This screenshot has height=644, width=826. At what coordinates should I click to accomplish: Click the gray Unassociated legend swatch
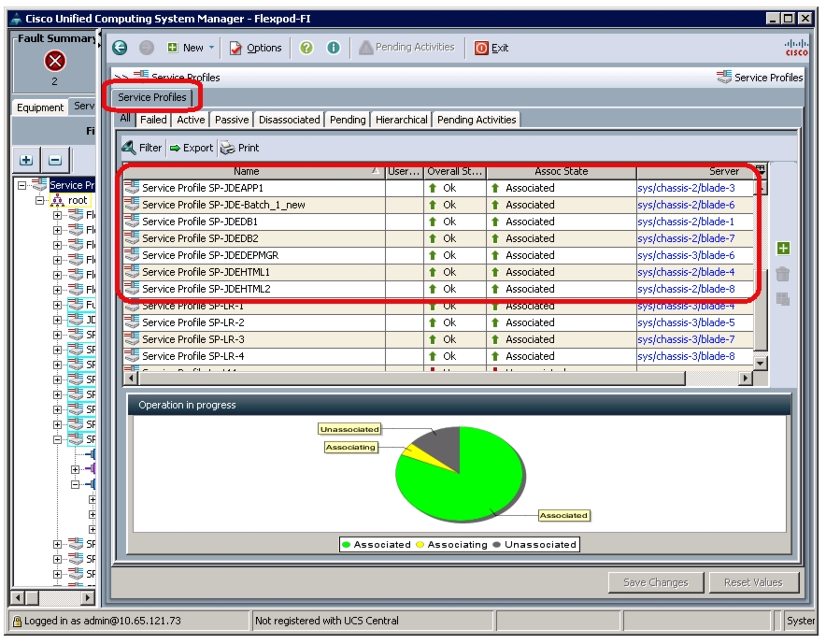coord(497,544)
